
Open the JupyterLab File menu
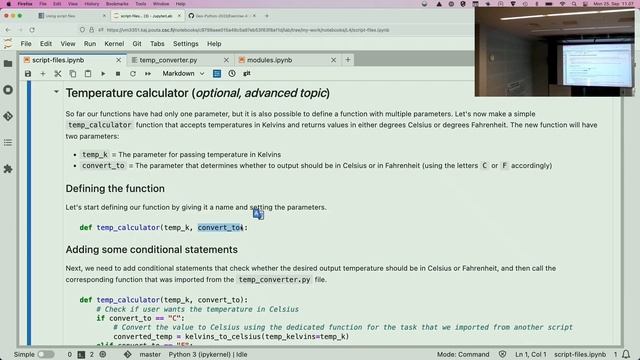coord(26,44)
